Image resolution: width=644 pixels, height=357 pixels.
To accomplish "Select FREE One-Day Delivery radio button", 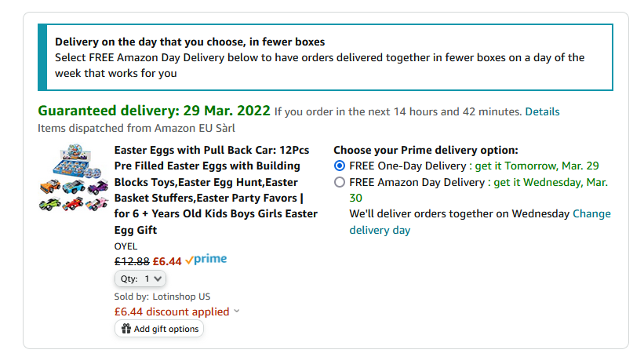I will [340, 166].
